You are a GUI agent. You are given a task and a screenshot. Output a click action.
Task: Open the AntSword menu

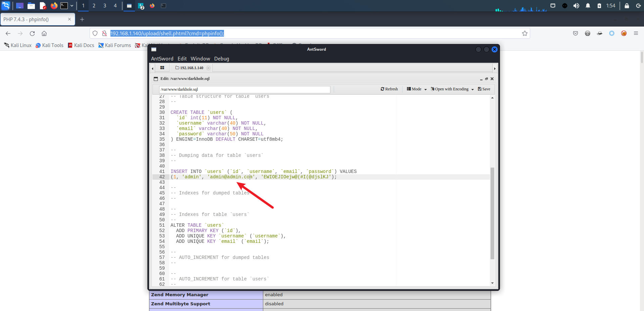pos(162,58)
